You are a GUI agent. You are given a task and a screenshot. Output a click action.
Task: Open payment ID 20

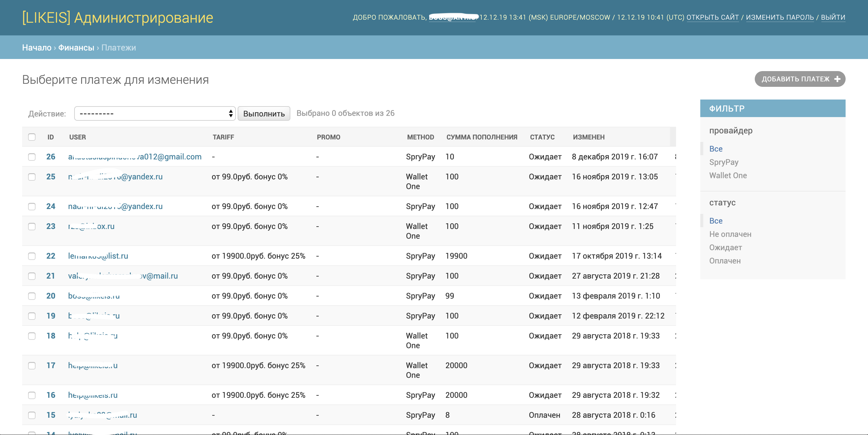tap(51, 296)
